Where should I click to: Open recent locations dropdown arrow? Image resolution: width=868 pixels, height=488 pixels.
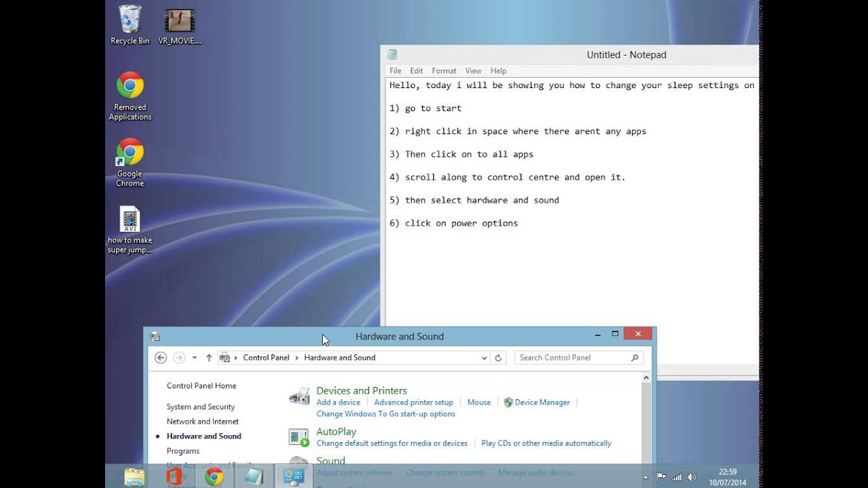195,358
